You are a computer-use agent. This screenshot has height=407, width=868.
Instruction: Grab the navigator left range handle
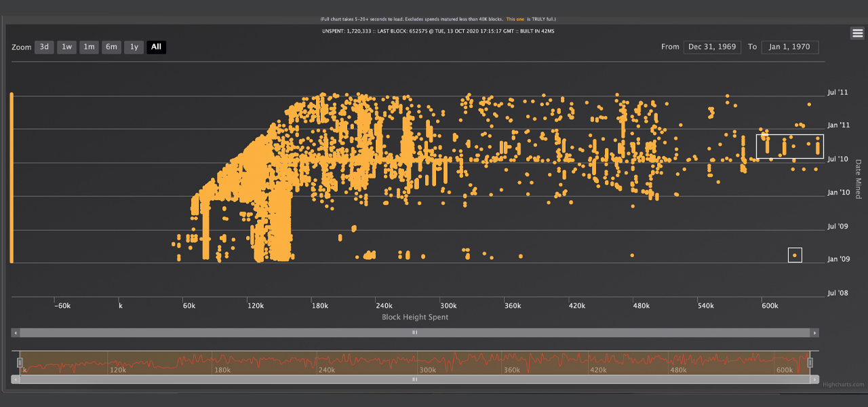pos(20,362)
